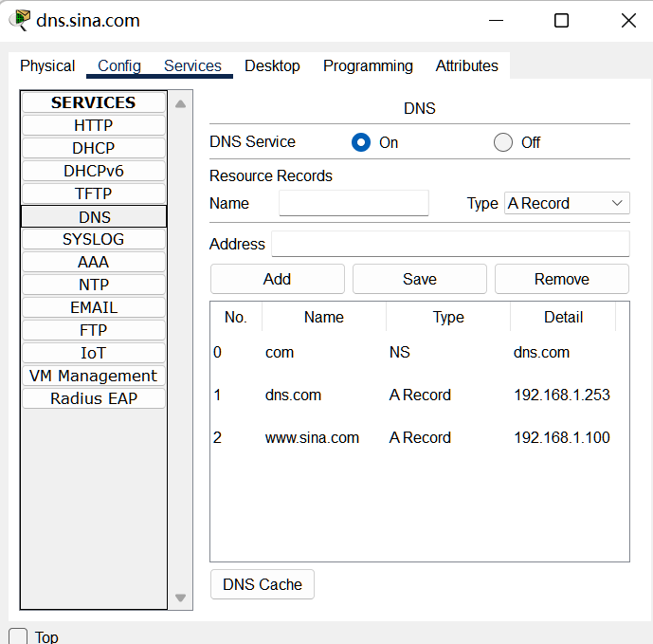Turn DNS Service Off
This screenshot has width=653, height=644.
[502, 142]
